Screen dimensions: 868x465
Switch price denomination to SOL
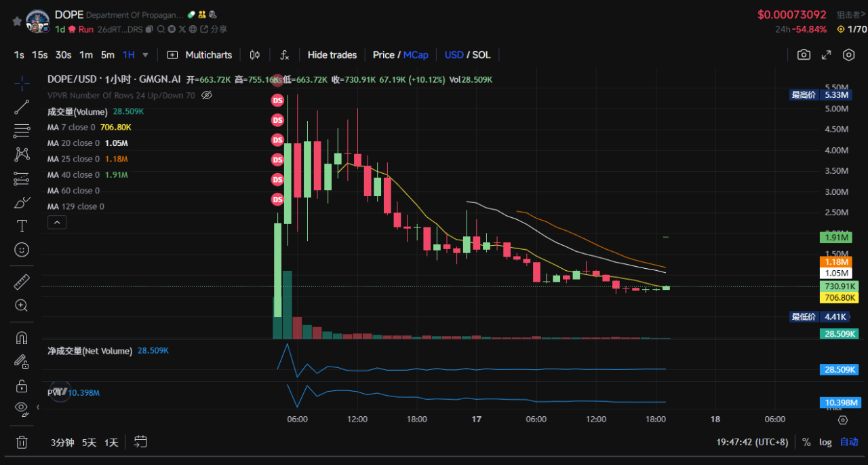pos(481,55)
